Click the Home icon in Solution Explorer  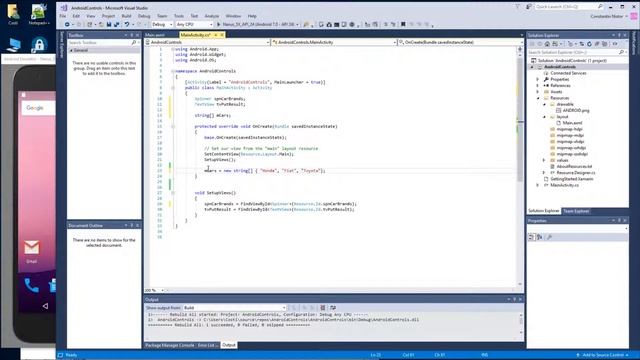(x=547, y=44)
